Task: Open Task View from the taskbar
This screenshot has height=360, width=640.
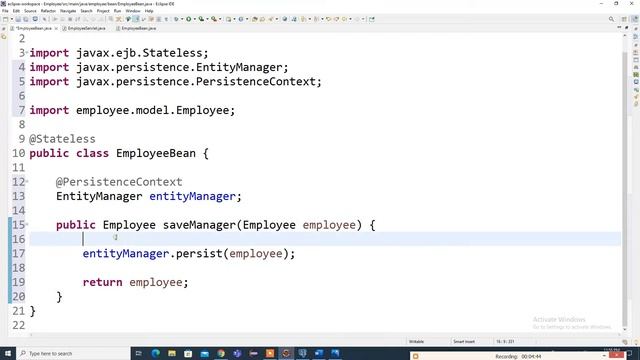Action: 138,353
